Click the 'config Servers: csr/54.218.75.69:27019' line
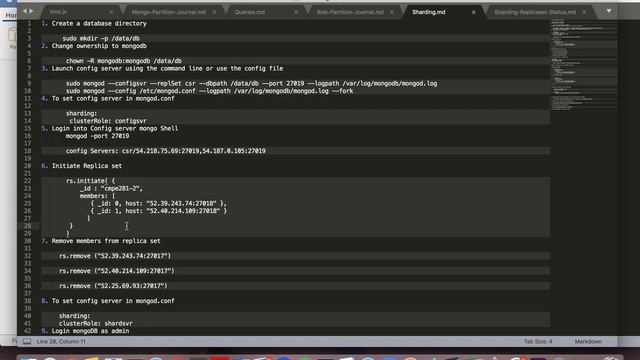 coord(166,151)
